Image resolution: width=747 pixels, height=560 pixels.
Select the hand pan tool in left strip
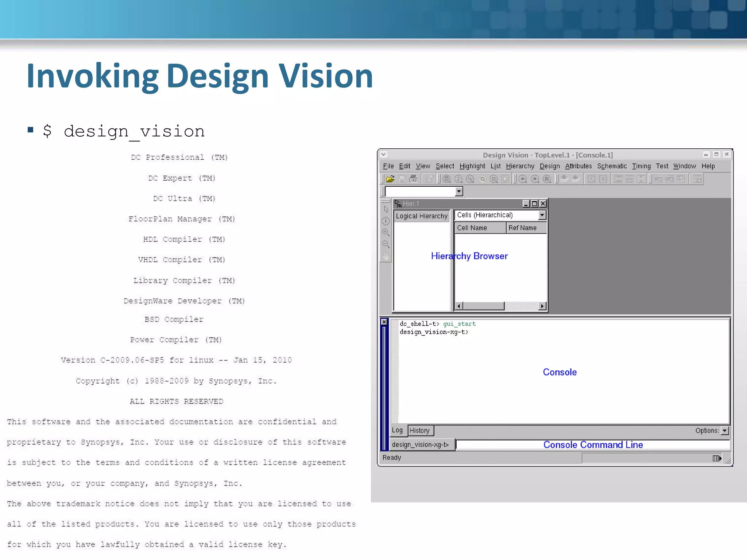click(386, 256)
